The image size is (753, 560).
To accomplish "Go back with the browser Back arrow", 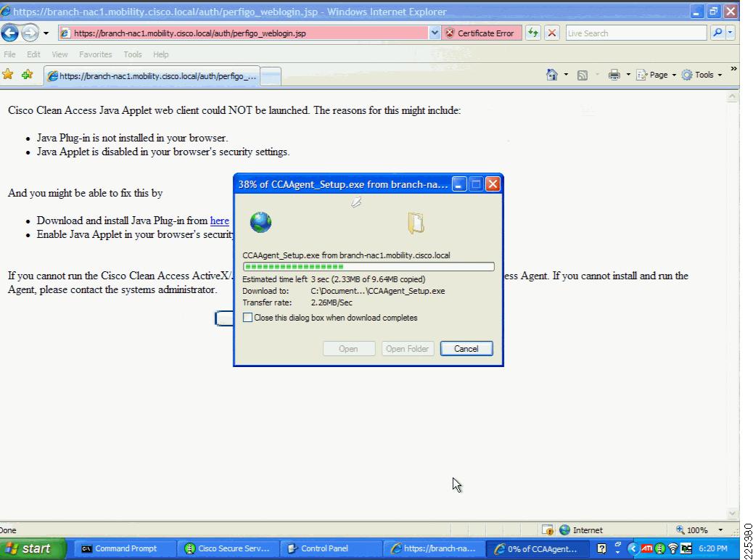I will click(9, 33).
